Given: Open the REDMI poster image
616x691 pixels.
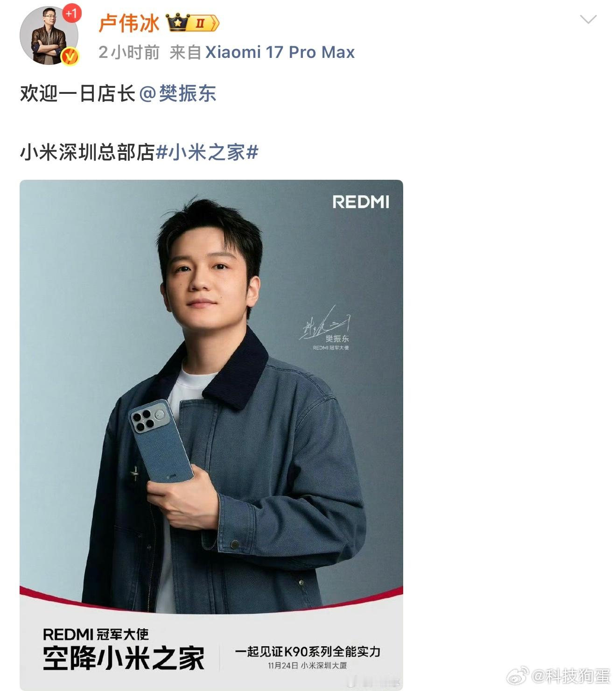Looking at the screenshot, I should coord(211,435).
